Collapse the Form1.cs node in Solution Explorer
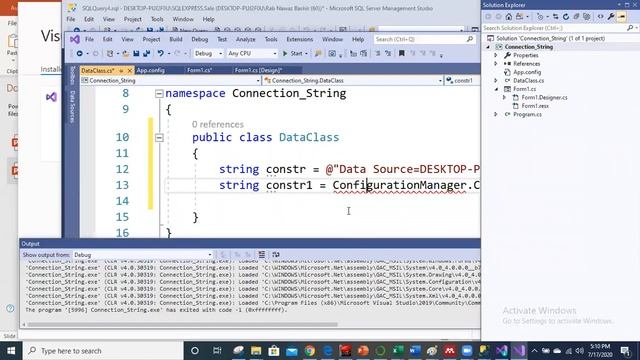This screenshot has height=360, width=640. [x=496, y=89]
